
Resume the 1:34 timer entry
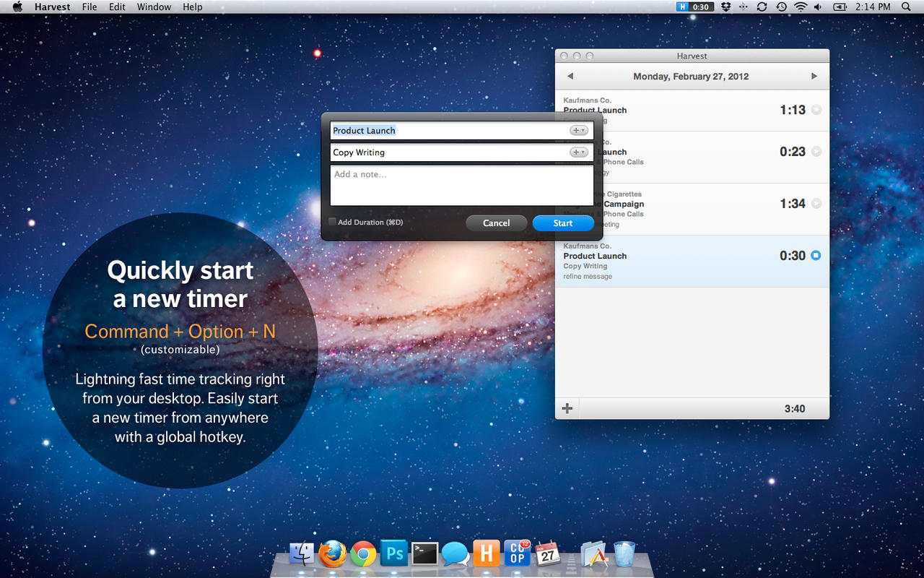(816, 204)
